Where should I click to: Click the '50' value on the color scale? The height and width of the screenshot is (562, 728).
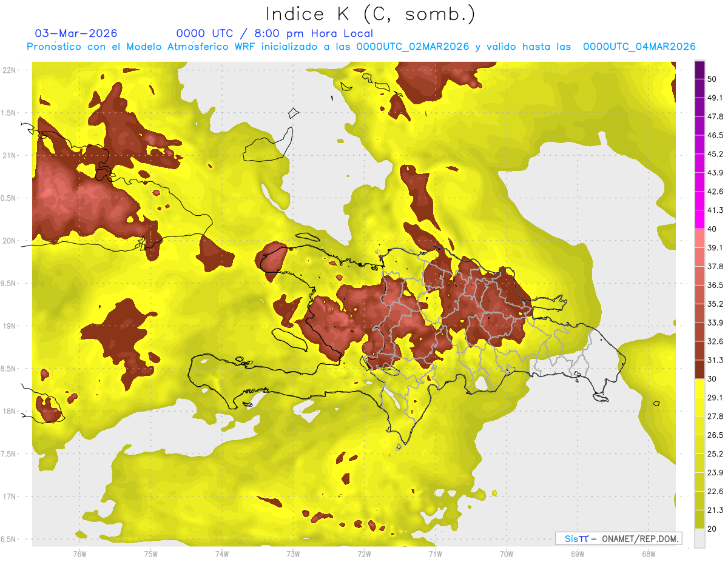[712, 79]
